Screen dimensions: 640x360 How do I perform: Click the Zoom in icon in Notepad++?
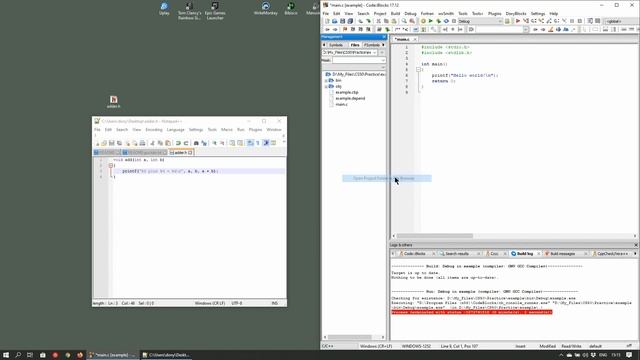click(x=215, y=143)
